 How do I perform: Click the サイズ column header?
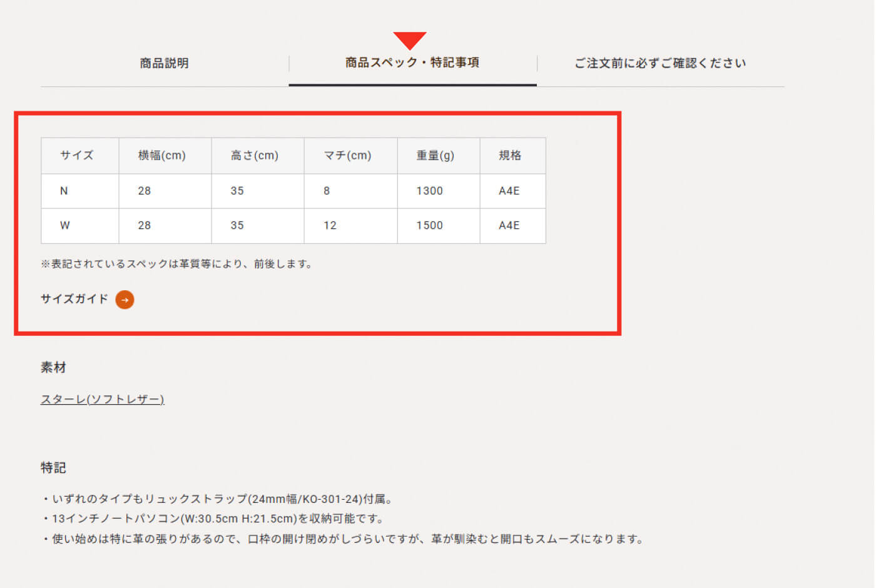(x=77, y=155)
